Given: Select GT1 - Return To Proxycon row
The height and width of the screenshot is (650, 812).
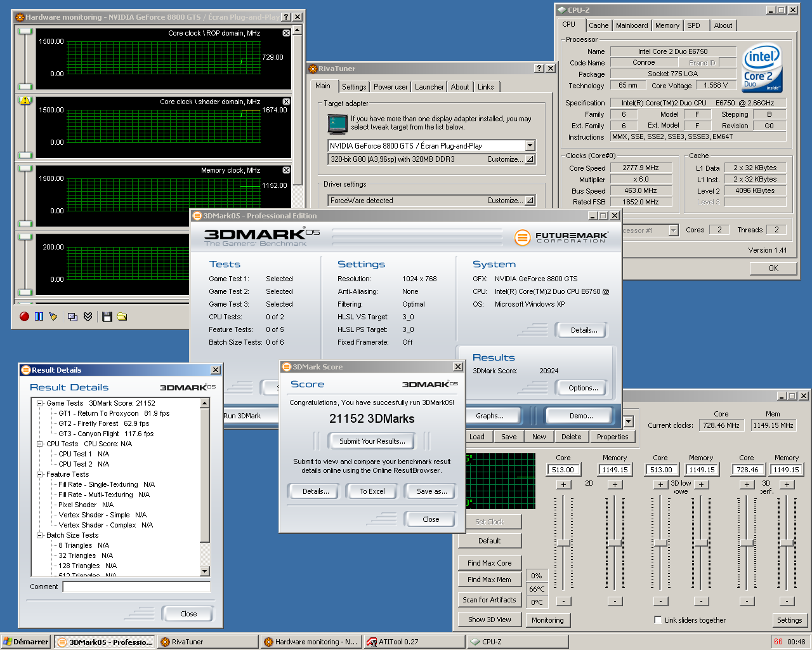Looking at the screenshot, I should point(114,413).
